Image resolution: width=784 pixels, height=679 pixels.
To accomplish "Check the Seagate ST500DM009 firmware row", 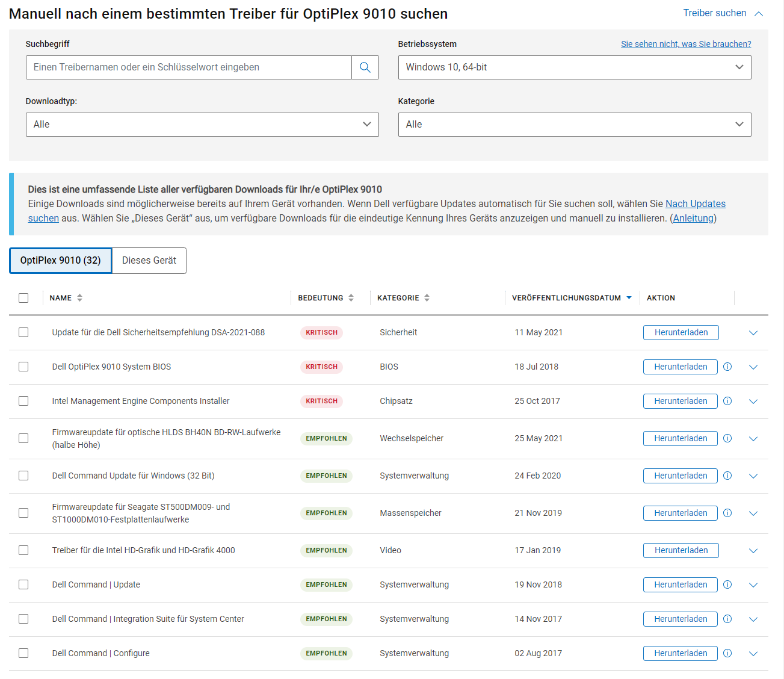I will [23, 513].
